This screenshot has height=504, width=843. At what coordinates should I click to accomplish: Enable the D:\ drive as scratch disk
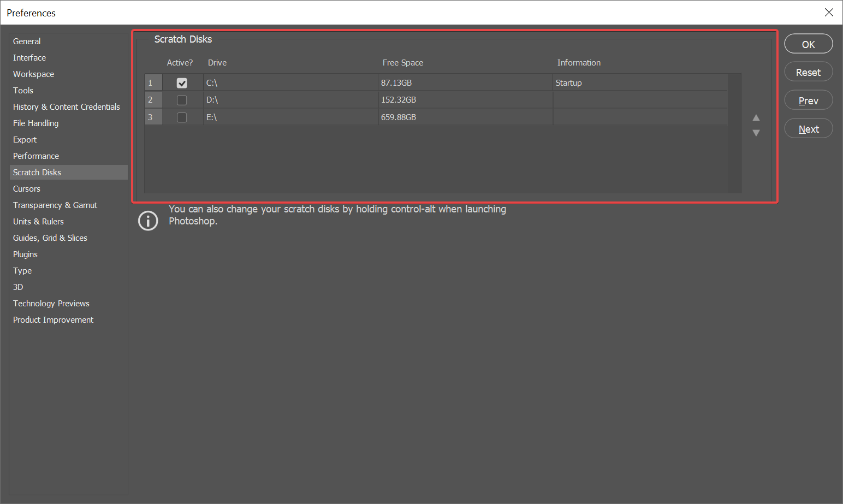(x=182, y=100)
